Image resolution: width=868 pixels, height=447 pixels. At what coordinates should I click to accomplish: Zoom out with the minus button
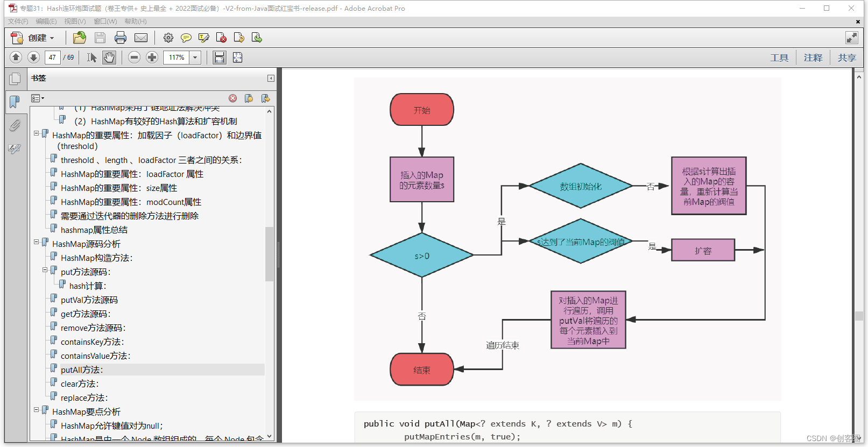[x=135, y=57]
